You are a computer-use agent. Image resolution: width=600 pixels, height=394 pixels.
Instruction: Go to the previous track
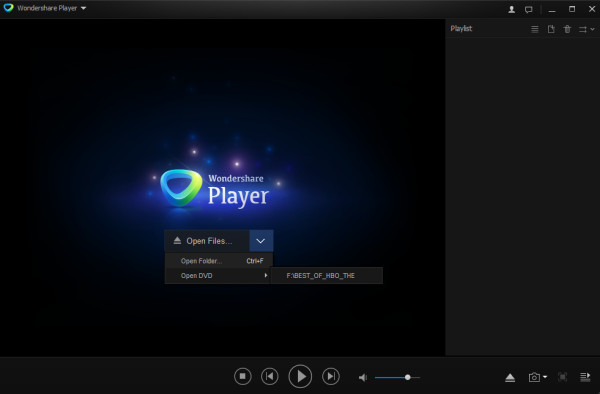270,376
